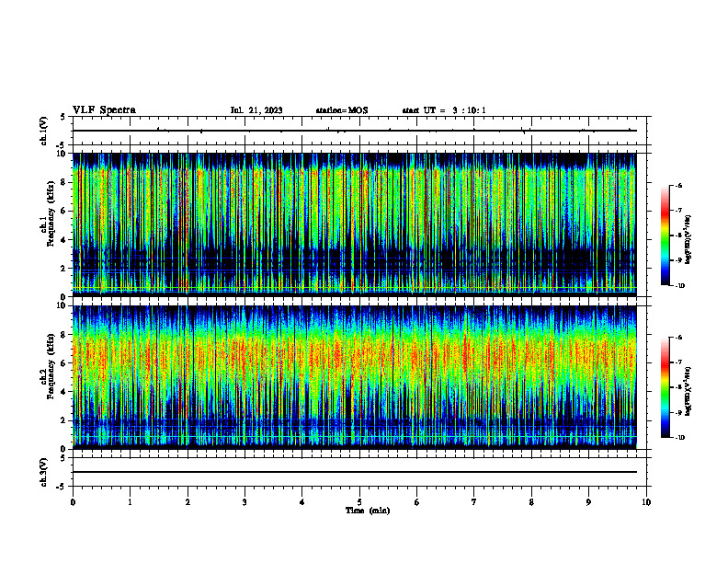Click the 6 kHz tick on ch.2 frequency axis
The image size is (728, 563).
click(x=64, y=363)
